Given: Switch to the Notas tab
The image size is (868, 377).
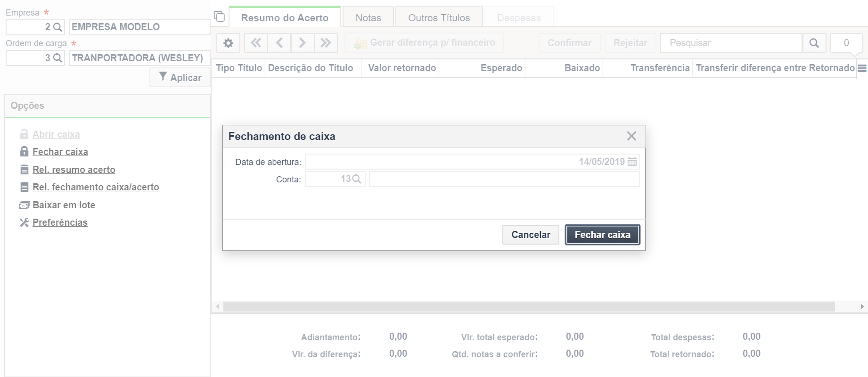Looking at the screenshot, I should pyautogui.click(x=368, y=18).
